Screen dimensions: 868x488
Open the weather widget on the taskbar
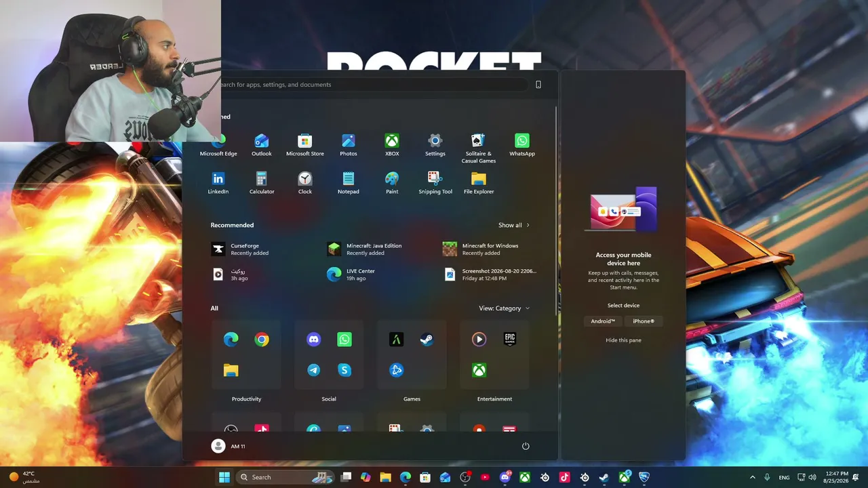24,477
